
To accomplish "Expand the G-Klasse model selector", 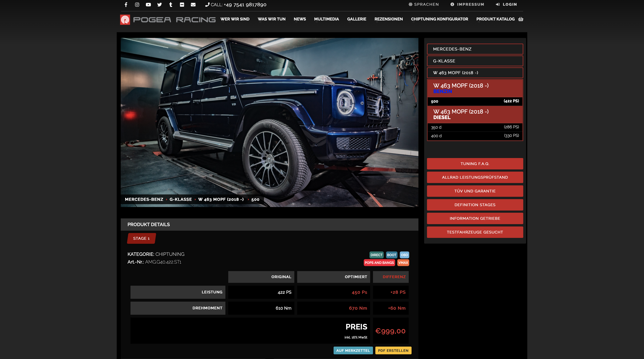I will [x=475, y=61].
